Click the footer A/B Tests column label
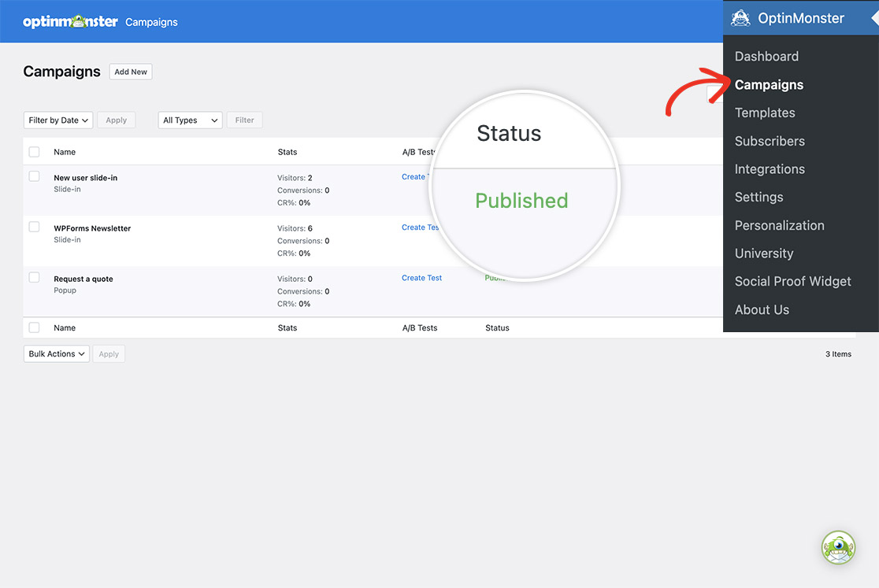The height and width of the screenshot is (588, 879). 419,327
